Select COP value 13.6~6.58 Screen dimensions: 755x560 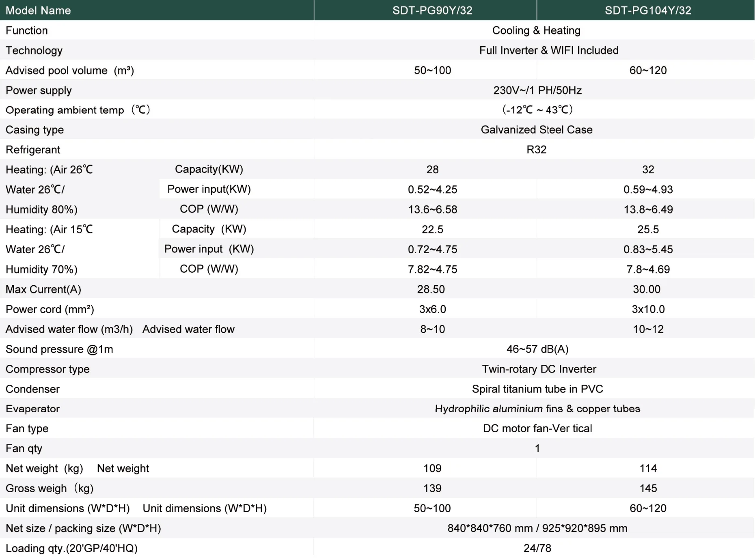point(432,209)
